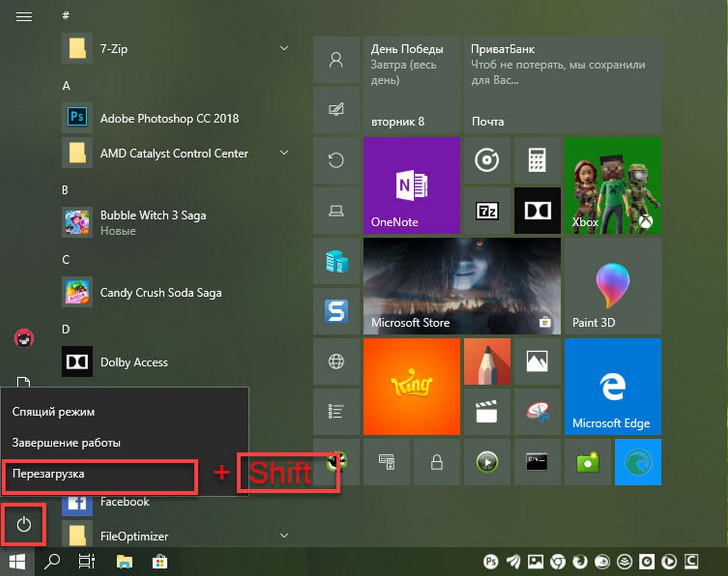Select Спящий режим from power menu
Image resolution: width=728 pixels, height=576 pixels.
[124, 412]
